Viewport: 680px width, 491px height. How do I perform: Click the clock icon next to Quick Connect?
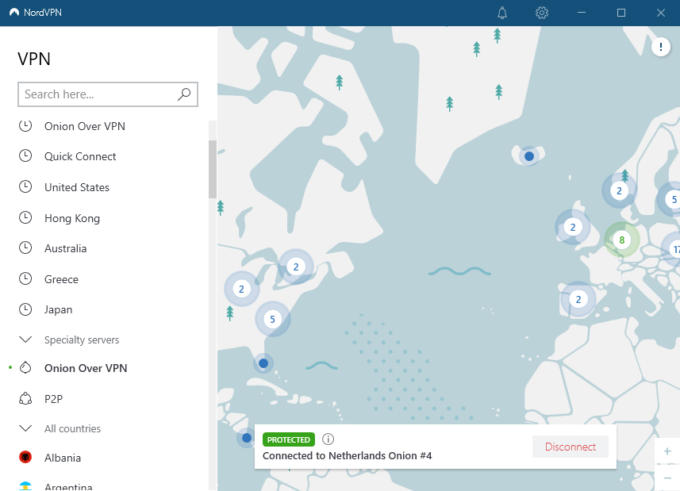[26, 157]
